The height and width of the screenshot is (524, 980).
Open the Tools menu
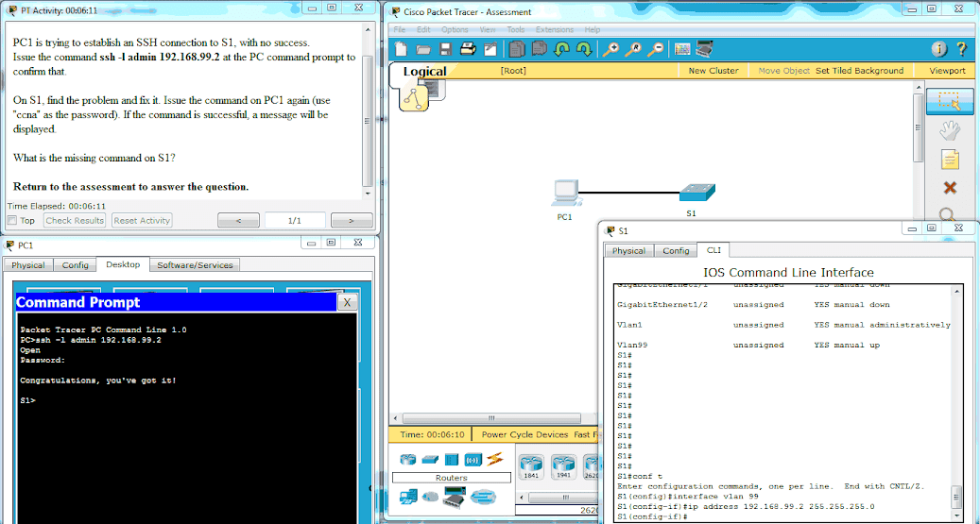516,29
